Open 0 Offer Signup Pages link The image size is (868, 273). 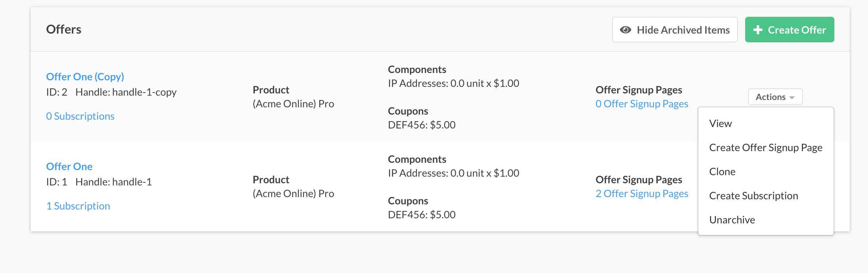642,104
